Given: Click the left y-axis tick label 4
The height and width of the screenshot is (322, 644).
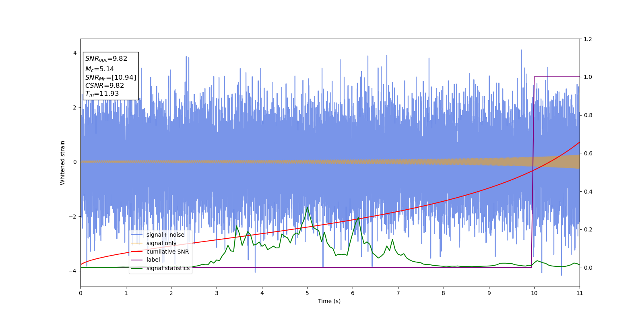Looking at the screenshot, I should coord(75,53).
